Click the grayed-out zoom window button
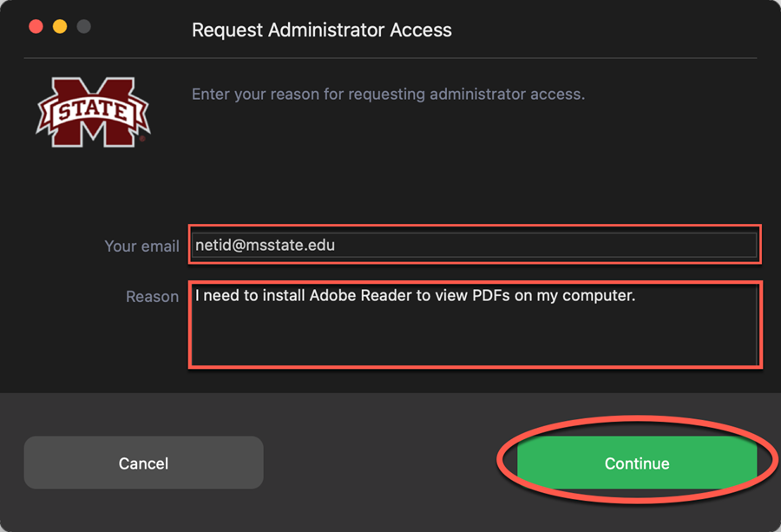The width and height of the screenshot is (781, 532). [x=83, y=26]
